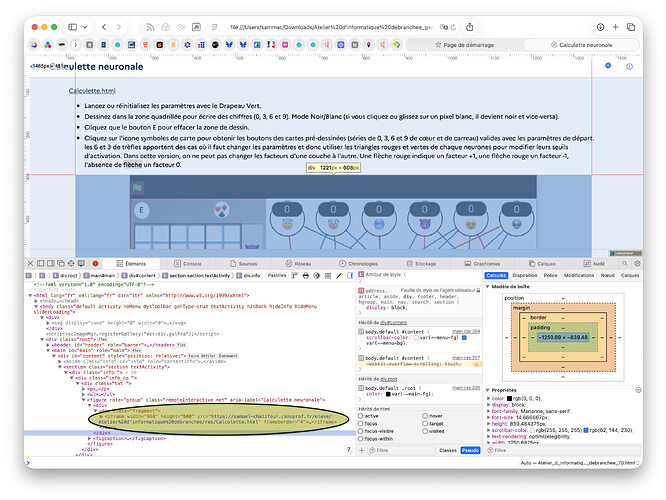
Task: Click the green flag in Calculette
Action: click(x=137, y=188)
